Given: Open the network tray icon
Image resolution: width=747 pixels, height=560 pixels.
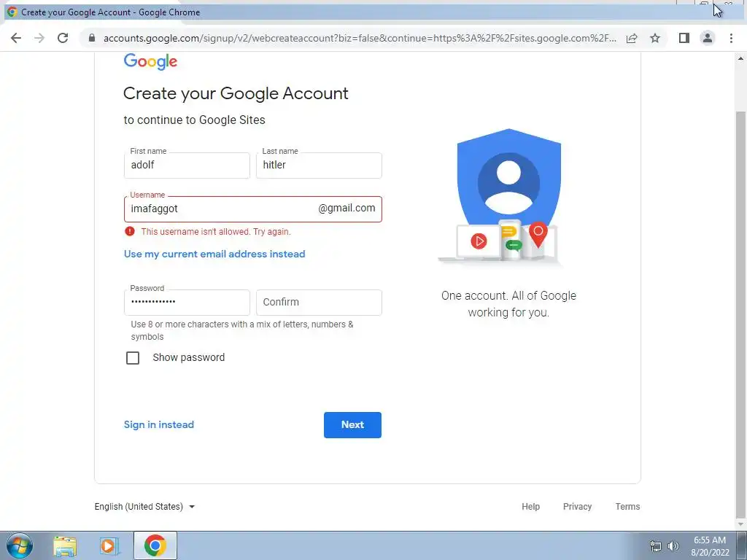Looking at the screenshot, I should pos(656,546).
